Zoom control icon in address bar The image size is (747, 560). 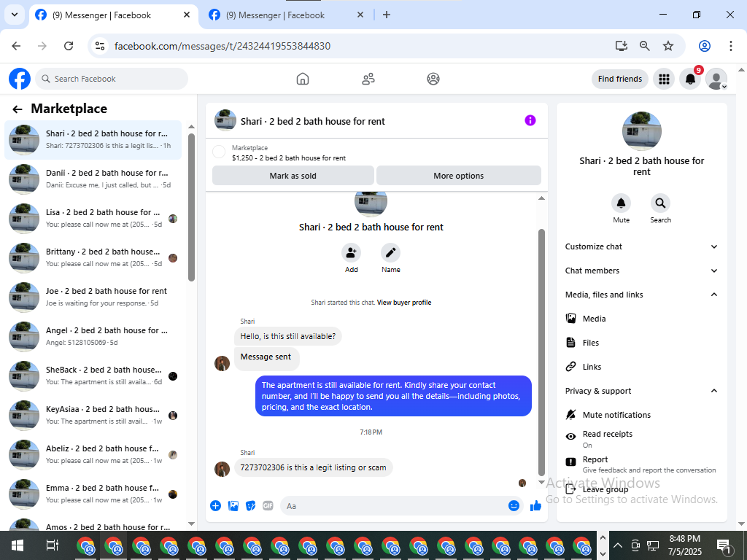645,46
